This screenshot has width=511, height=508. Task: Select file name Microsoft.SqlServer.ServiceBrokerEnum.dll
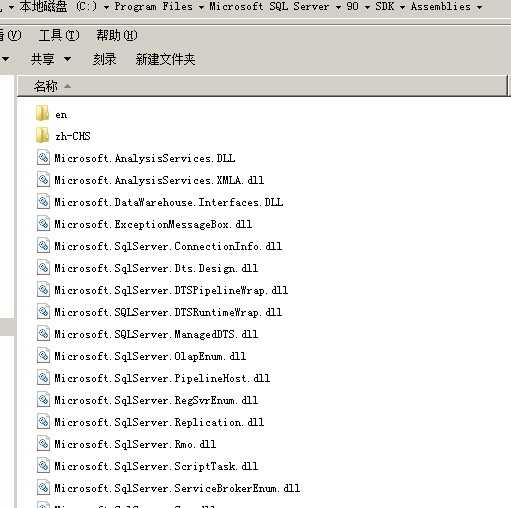[x=177, y=488]
